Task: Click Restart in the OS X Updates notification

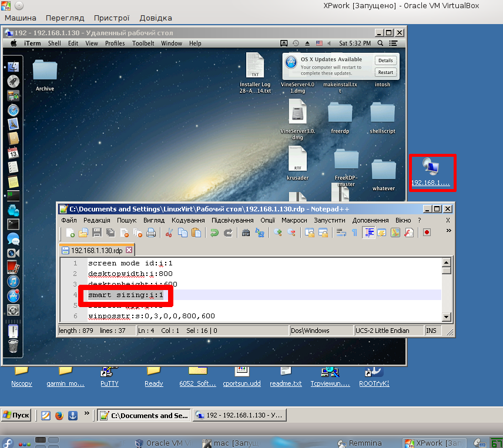Action: tap(385, 72)
